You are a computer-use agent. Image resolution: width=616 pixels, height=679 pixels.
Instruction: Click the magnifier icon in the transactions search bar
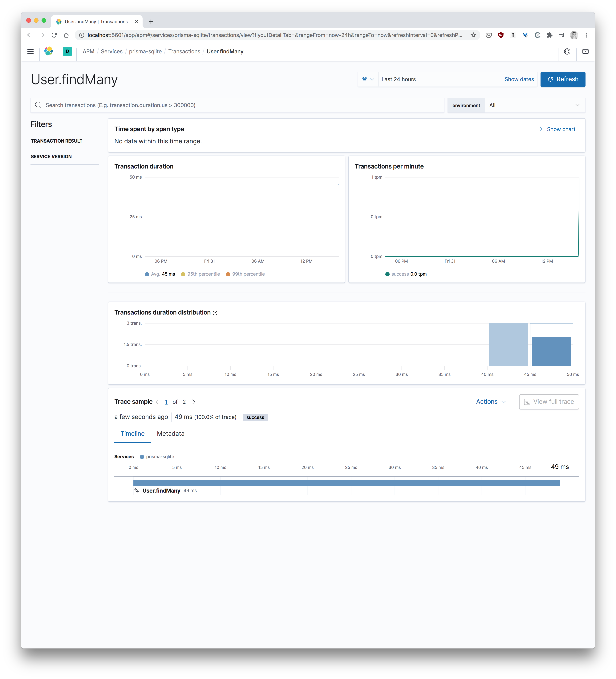pyautogui.click(x=38, y=105)
